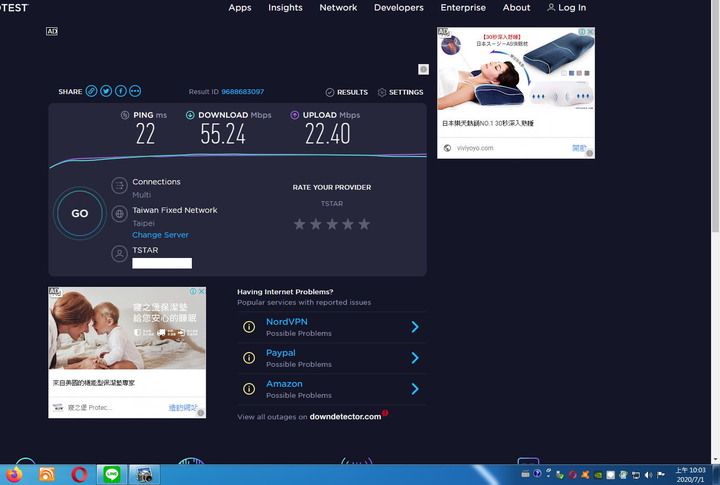Viewport: 720px width, 485px height.
Task: Share the result on Facebook
Action: click(x=121, y=91)
